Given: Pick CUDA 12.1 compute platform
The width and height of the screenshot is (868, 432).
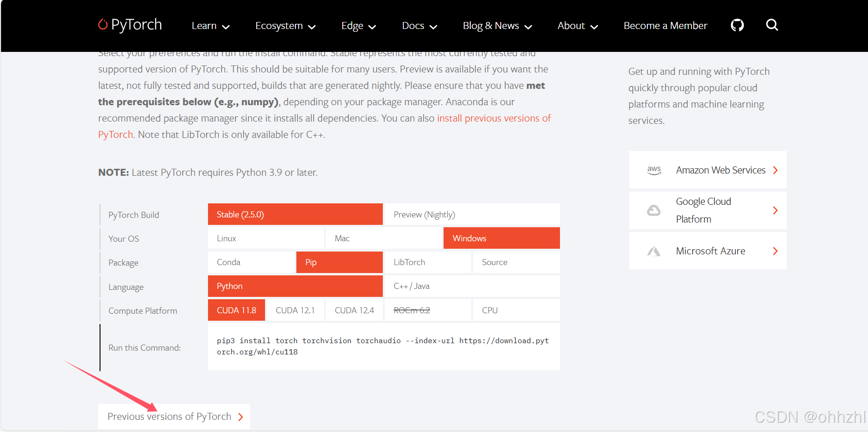Looking at the screenshot, I should click(x=295, y=310).
